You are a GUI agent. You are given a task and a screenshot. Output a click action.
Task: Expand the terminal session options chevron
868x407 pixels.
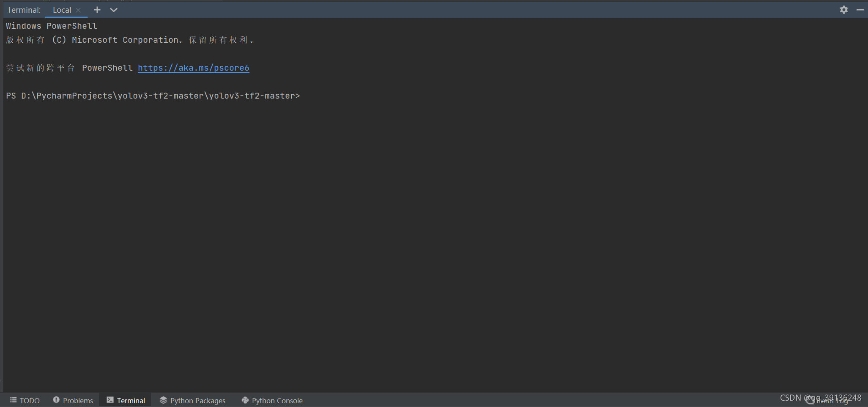point(114,10)
